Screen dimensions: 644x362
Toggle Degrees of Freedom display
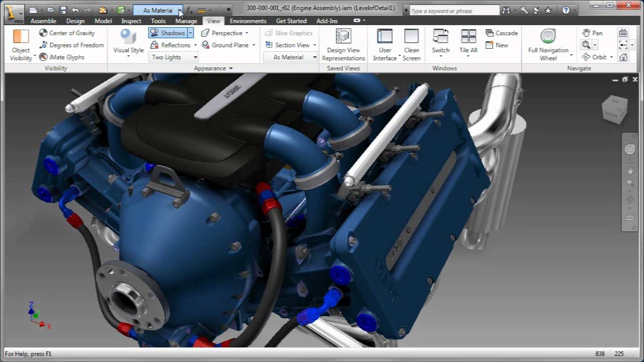[71, 45]
